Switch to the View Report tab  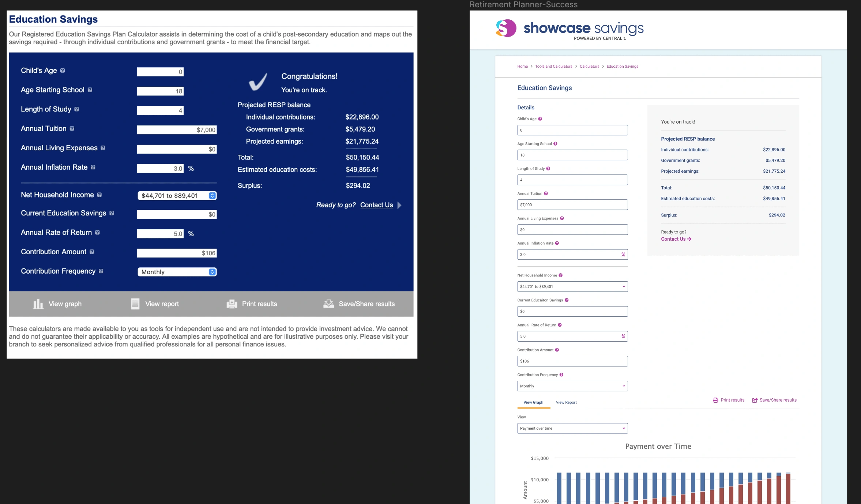[x=566, y=402]
